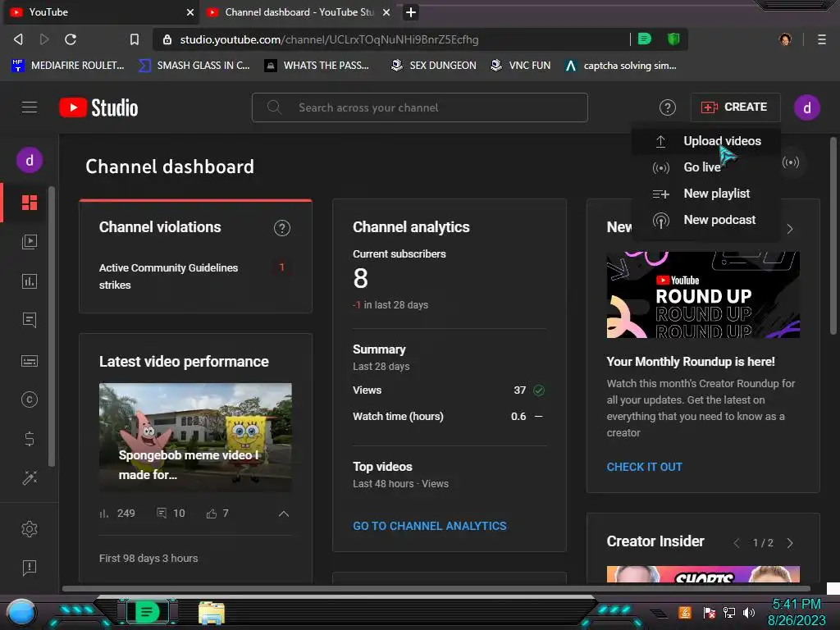Click the CHECK IT OUT link

coord(644,467)
